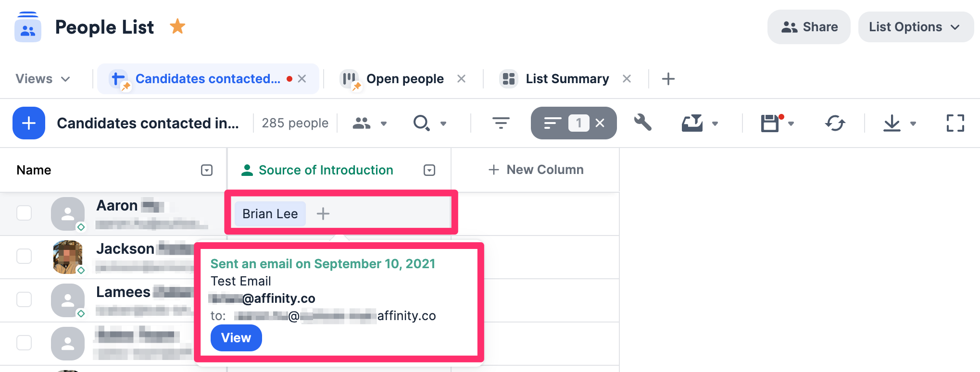The image size is (980, 372).
Task: Check Aaron's row checkbox
Action: pos(24,212)
